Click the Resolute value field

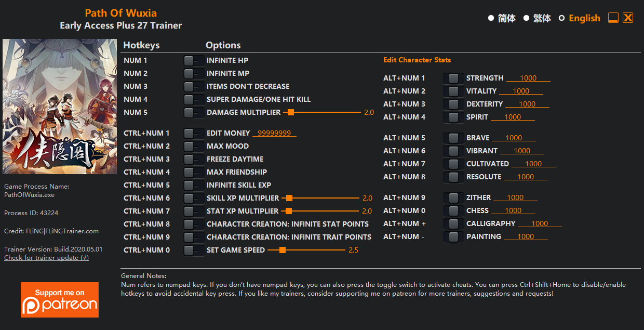(x=526, y=177)
